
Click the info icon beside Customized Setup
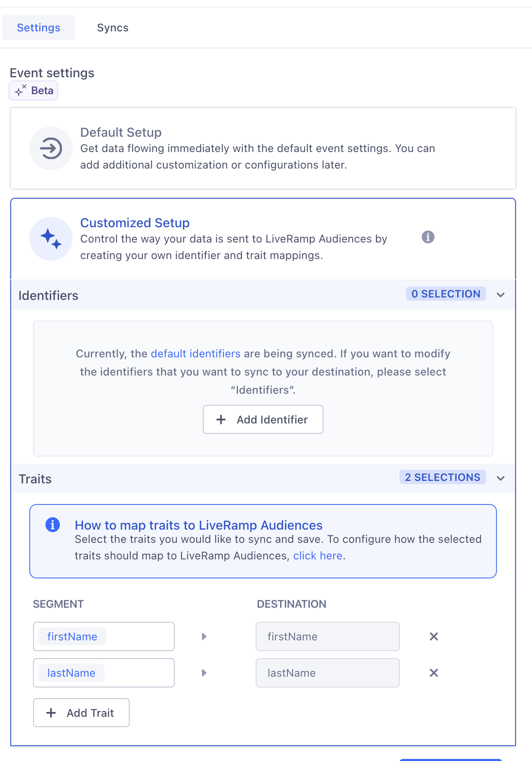tap(428, 237)
